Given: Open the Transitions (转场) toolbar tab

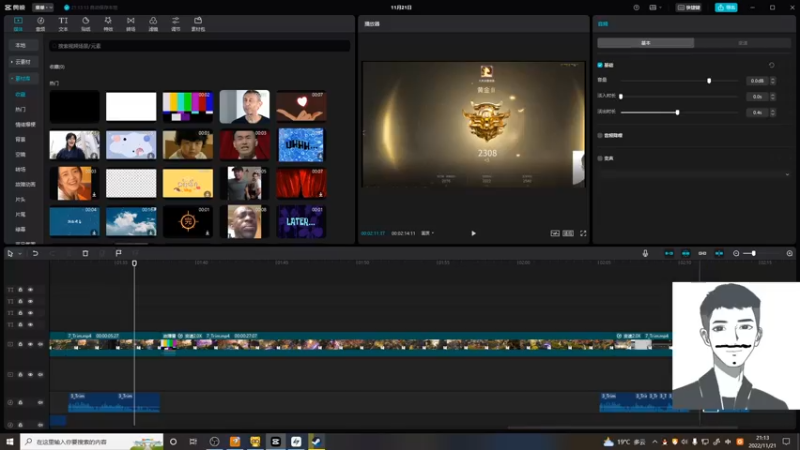Looking at the screenshot, I should pos(131,23).
